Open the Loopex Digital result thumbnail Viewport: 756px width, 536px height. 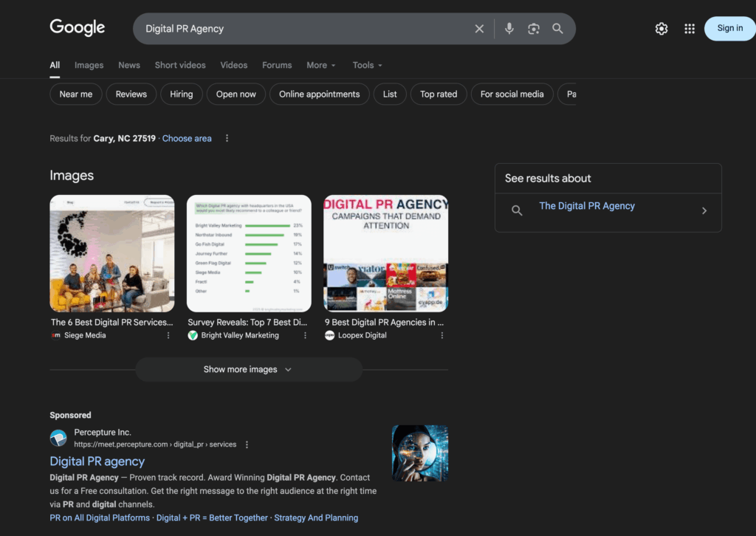[385, 253]
